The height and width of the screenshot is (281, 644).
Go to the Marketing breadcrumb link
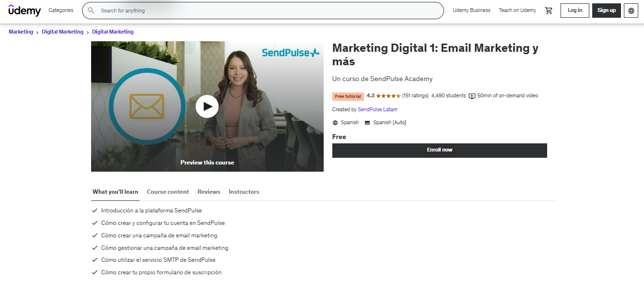point(21,32)
